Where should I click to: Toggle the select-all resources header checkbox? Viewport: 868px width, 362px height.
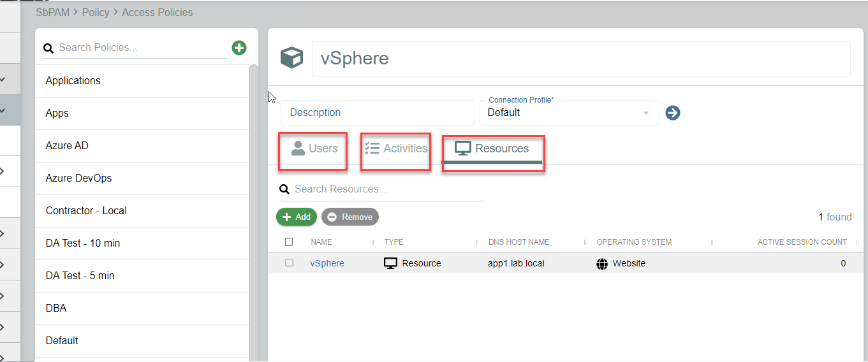(x=289, y=242)
